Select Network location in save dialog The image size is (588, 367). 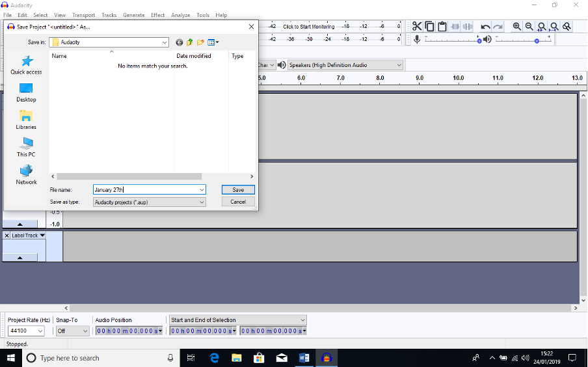coord(26,175)
